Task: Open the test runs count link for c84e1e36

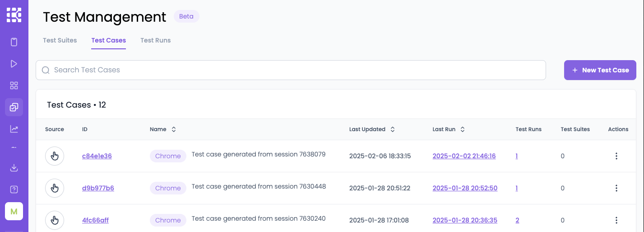Action: click(517, 156)
